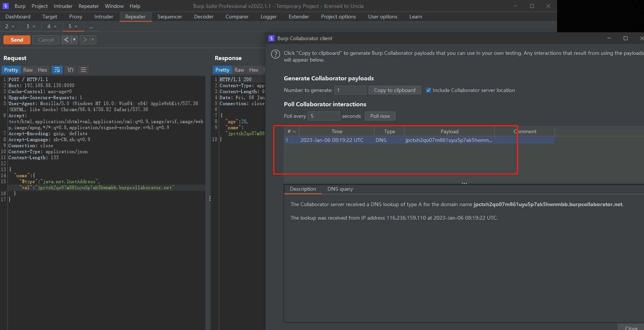Switch to Sequencer tab

[170, 17]
